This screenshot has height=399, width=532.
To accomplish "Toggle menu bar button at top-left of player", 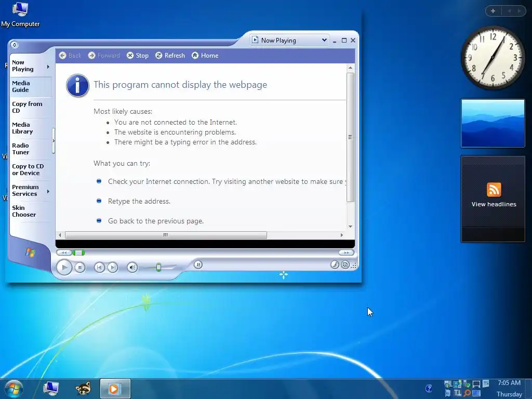I will (x=14, y=45).
